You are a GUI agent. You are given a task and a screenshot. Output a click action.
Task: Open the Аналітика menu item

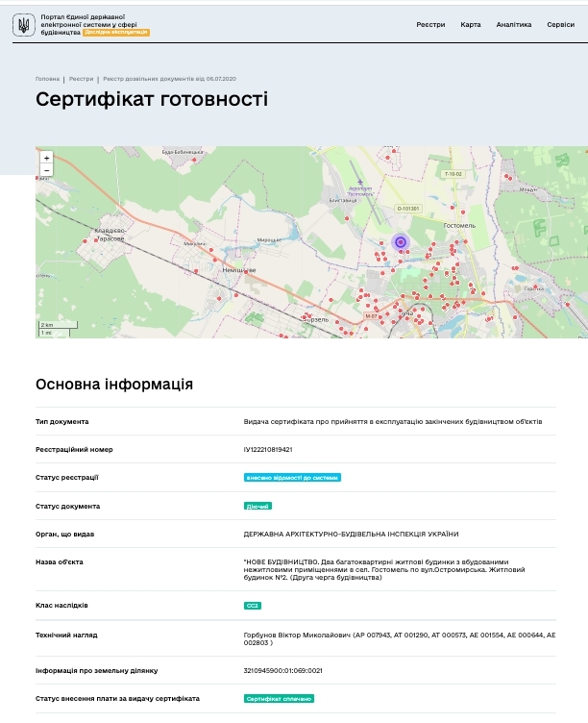point(513,24)
